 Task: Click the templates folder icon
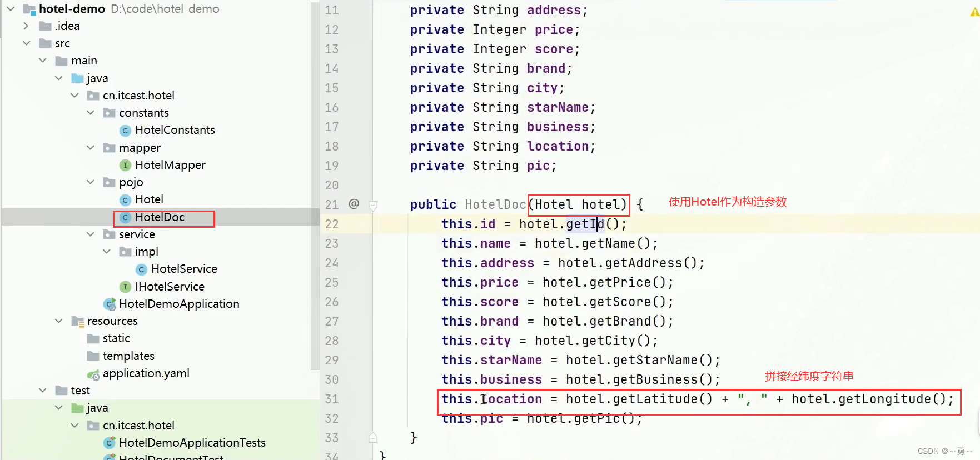click(93, 356)
